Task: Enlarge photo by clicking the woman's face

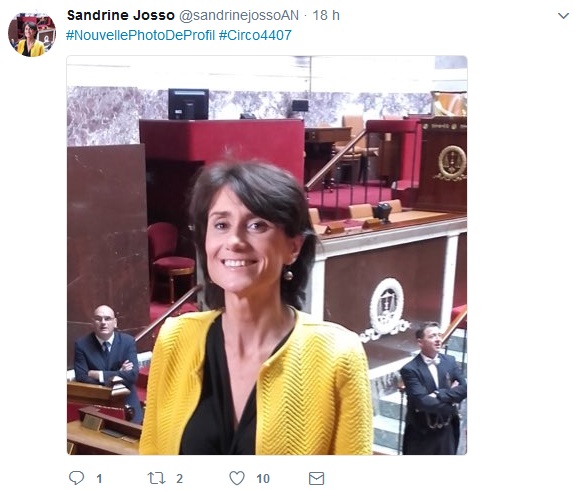Action: [244, 240]
